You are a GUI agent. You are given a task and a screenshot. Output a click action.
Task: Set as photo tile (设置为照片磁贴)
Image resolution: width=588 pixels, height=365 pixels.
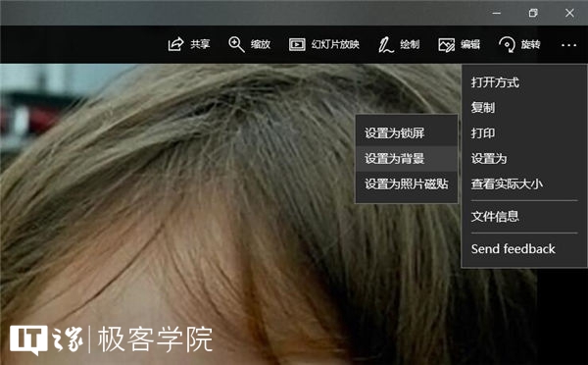pyautogui.click(x=407, y=184)
